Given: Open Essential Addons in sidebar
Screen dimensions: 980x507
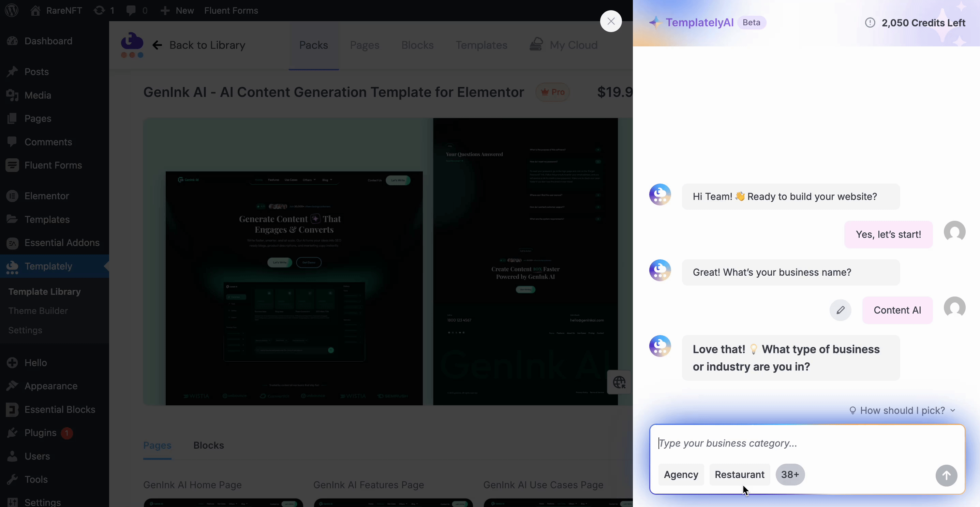Looking at the screenshot, I should coord(62,243).
